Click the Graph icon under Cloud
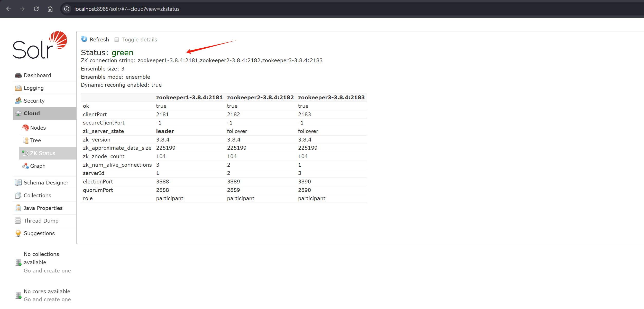 point(25,166)
